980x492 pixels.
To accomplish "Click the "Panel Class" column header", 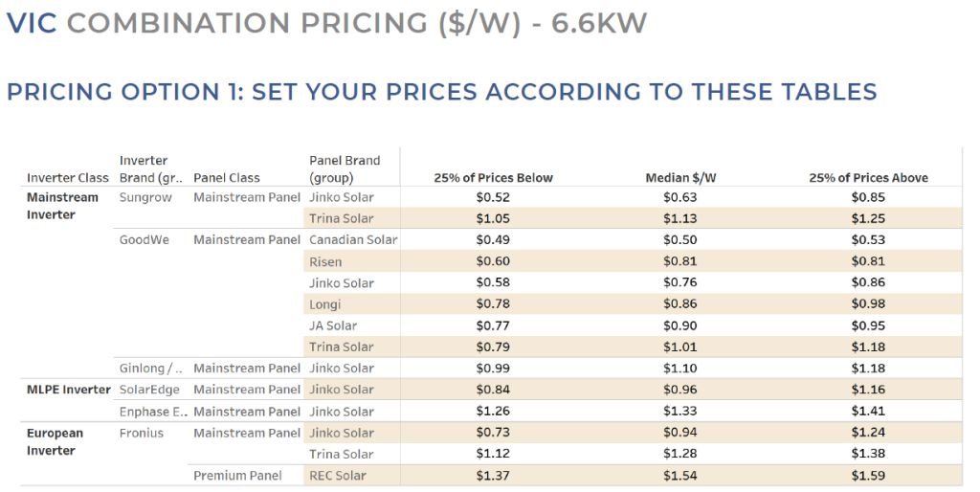I will [227, 177].
